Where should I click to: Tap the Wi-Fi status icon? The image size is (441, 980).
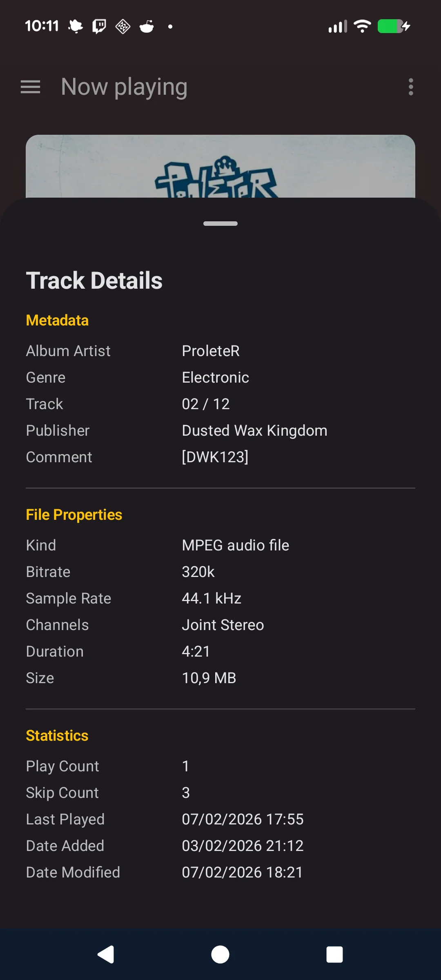[362, 26]
